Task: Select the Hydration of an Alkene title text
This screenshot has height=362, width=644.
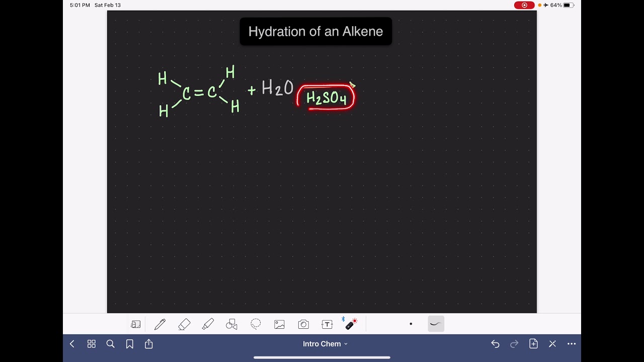Action: tap(315, 31)
